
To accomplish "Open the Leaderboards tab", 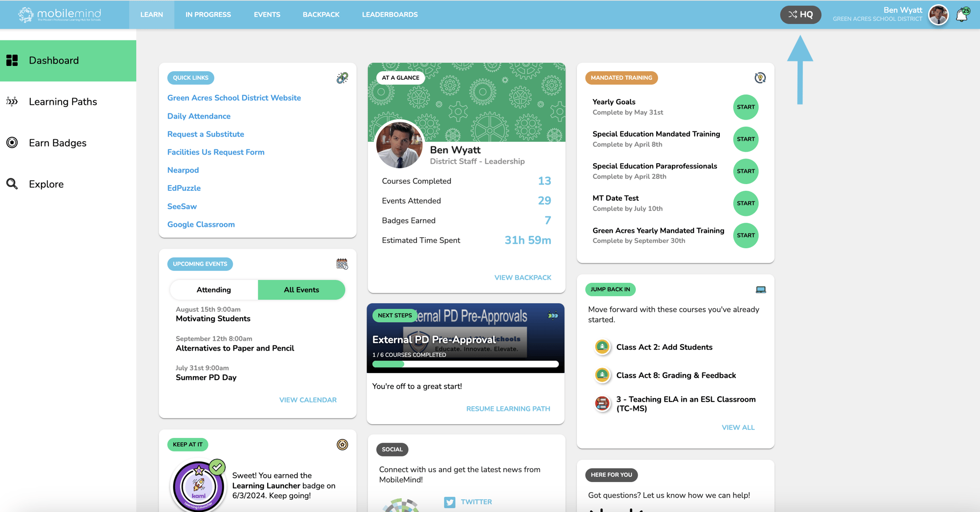I will pyautogui.click(x=390, y=15).
